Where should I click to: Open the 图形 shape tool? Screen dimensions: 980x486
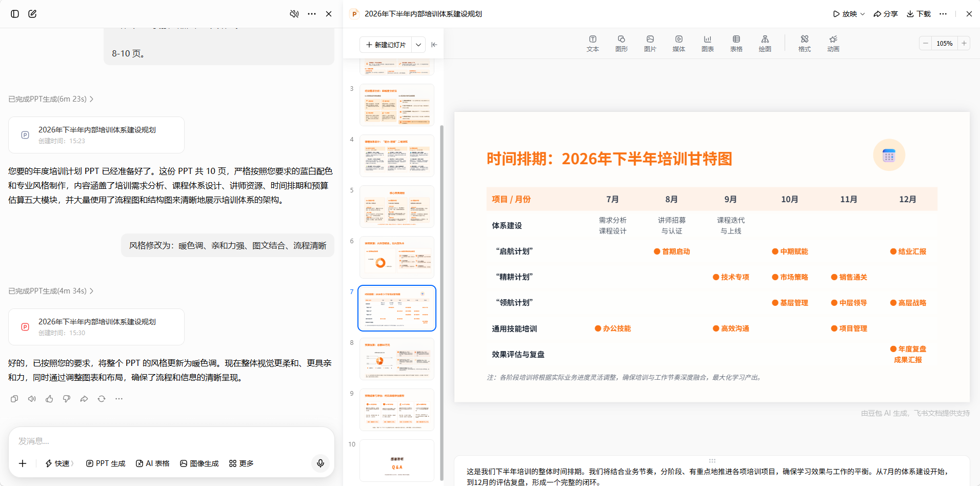[x=621, y=44]
